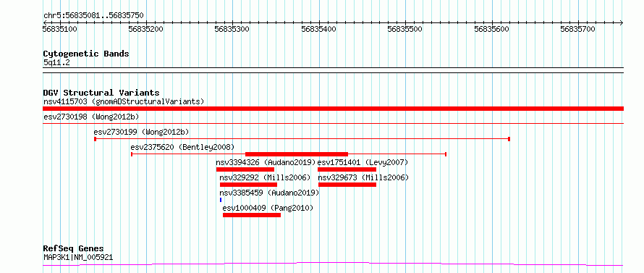
Task: Select the nsv329292 (Mills2006) red bar
Action: 248,185
